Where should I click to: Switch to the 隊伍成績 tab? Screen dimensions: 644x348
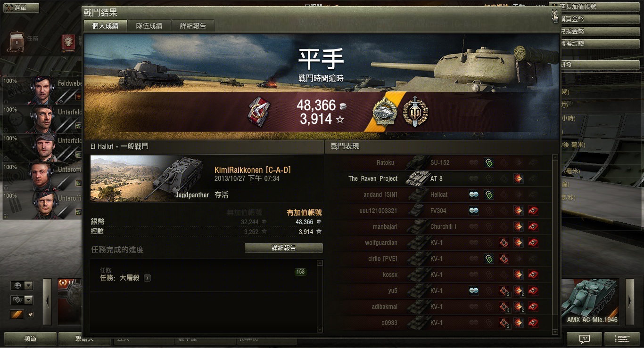pyautogui.click(x=149, y=26)
